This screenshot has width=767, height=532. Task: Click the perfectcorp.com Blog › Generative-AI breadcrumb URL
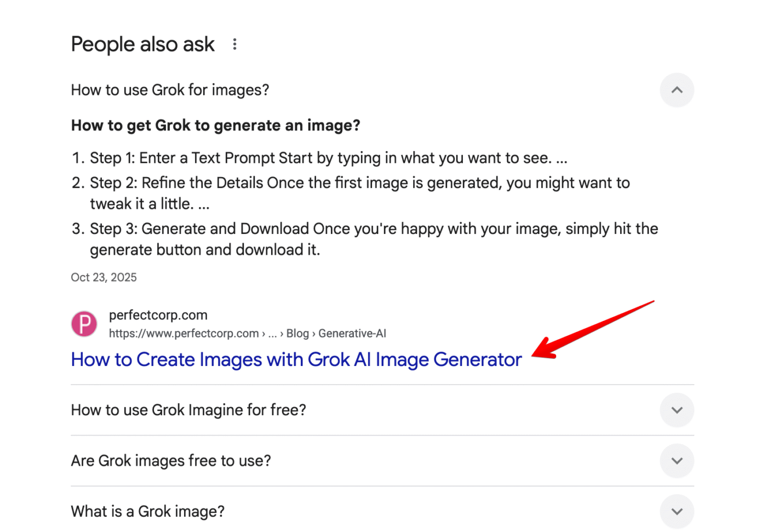point(247,333)
